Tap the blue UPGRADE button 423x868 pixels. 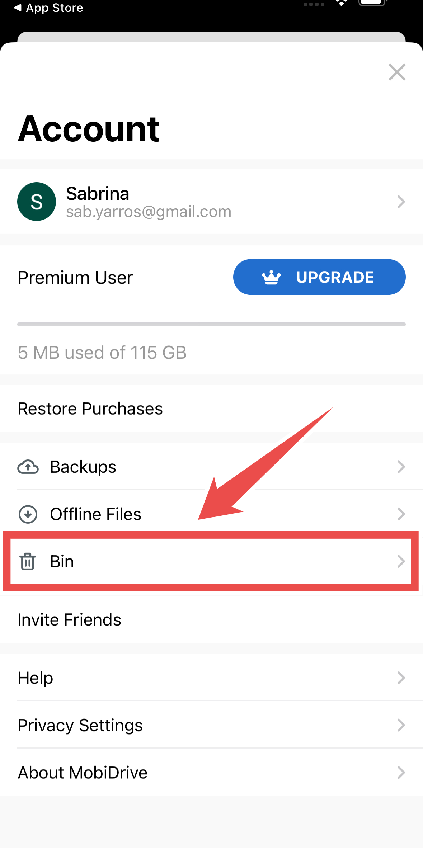coord(319,277)
